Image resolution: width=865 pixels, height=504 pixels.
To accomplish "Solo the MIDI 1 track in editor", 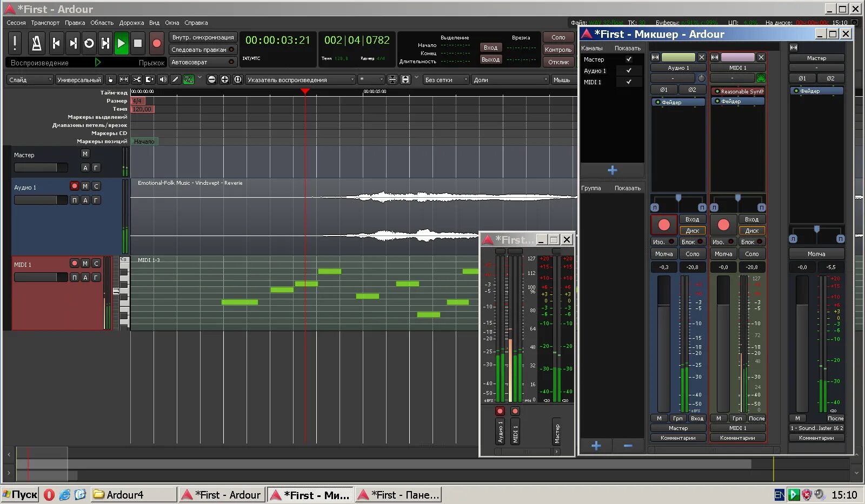I will (96, 264).
